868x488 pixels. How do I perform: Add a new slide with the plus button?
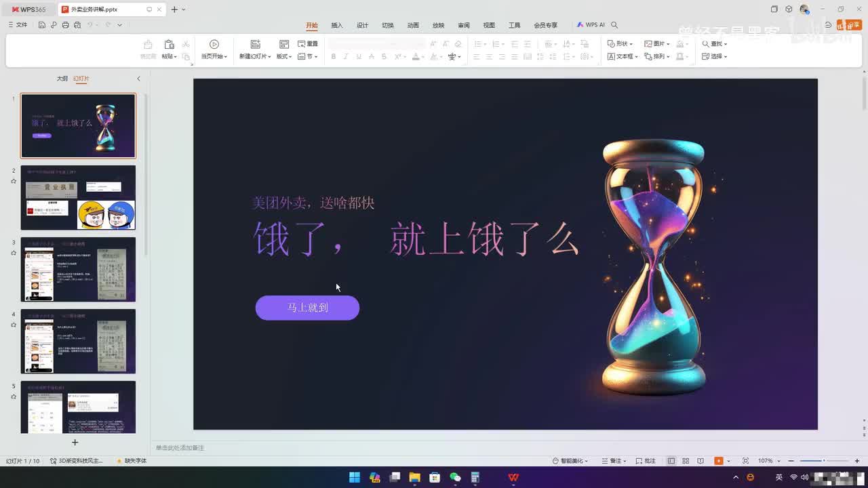[x=75, y=443]
